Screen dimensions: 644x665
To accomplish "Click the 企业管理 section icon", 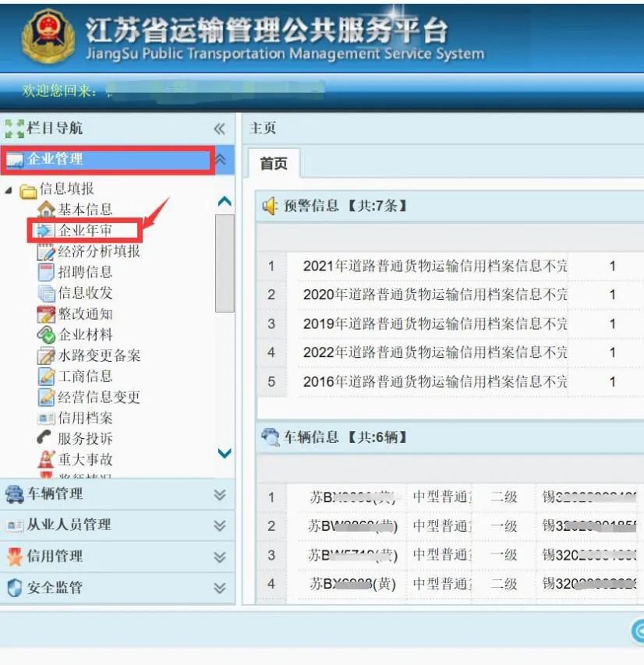I will (15, 160).
